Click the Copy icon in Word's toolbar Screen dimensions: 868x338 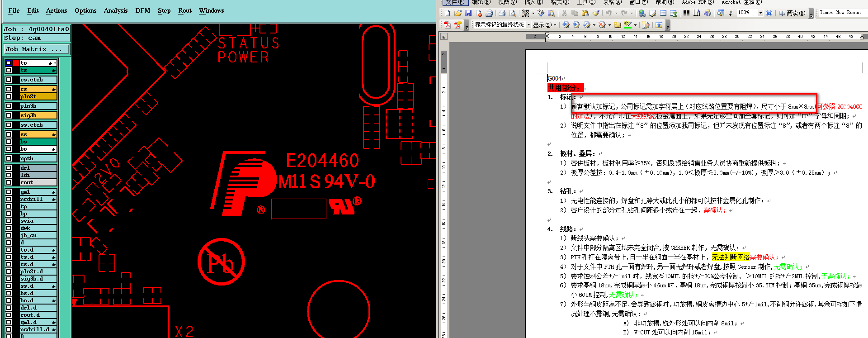click(575, 13)
